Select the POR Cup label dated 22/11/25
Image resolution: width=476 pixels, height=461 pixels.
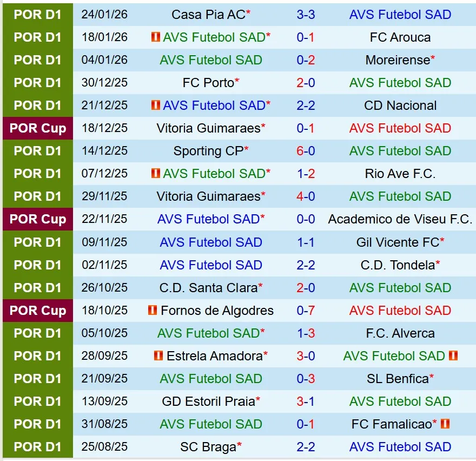(38, 219)
